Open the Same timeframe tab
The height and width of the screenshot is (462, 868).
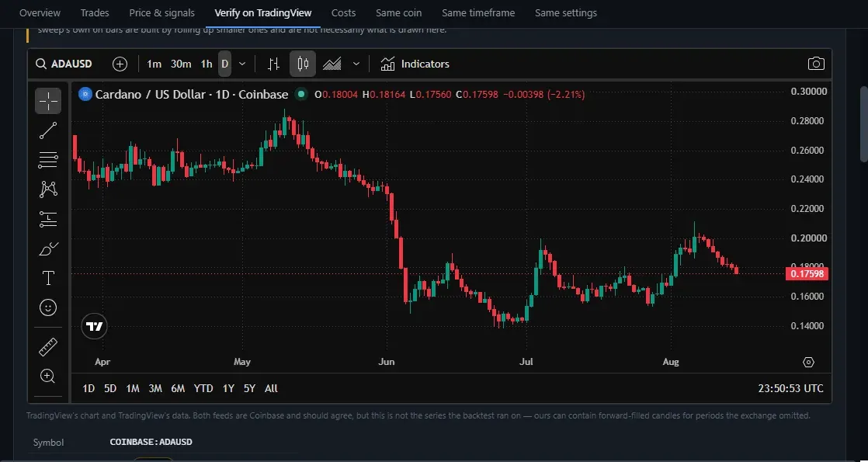pyautogui.click(x=478, y=12)
